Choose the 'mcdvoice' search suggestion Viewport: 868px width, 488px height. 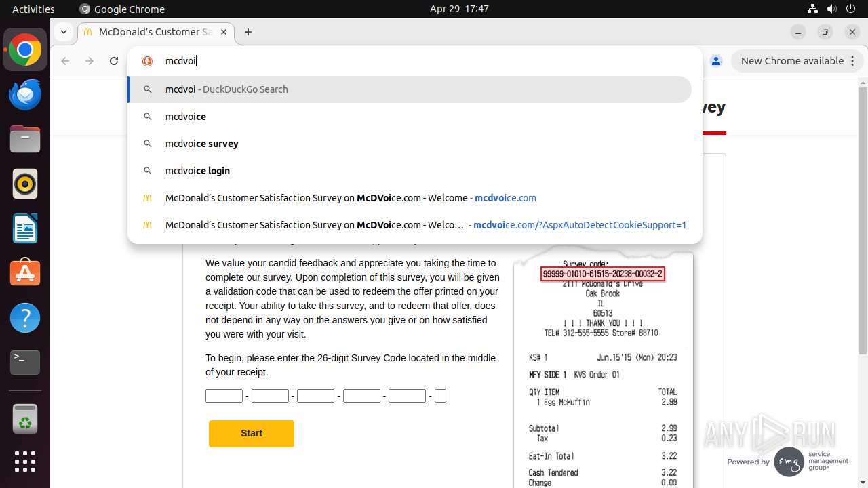(x=410, y=117)
